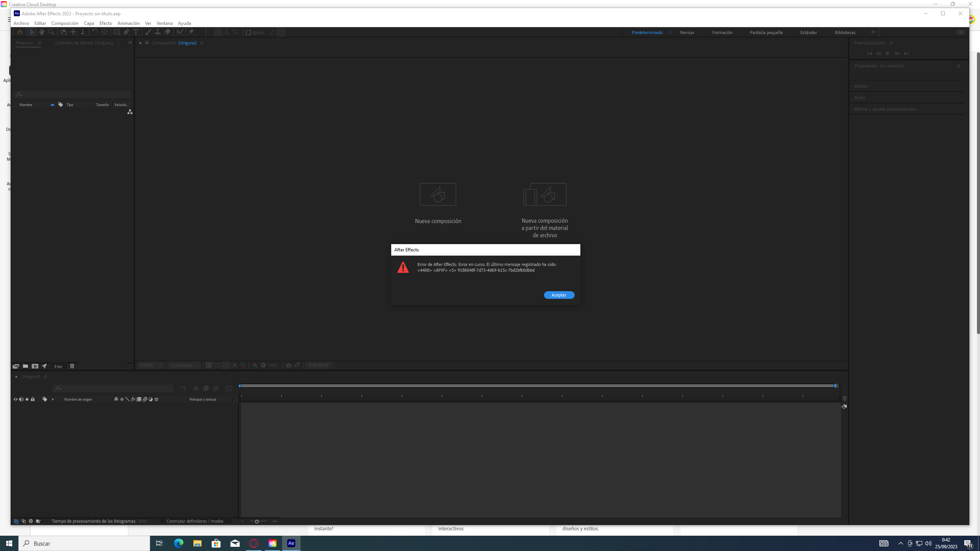Image resolution: width=980 pixels, height=551 pixels.
Task: Open the 100% magnification dropdown
Action: (x=150, y=365)
